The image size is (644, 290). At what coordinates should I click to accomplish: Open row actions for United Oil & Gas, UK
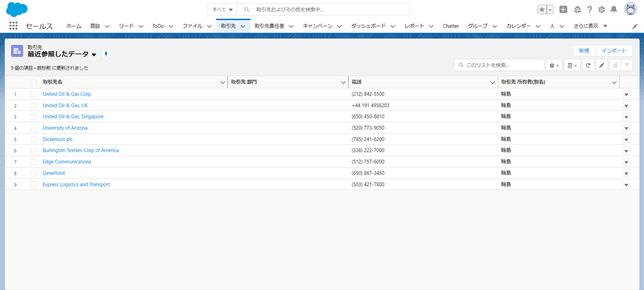pyautogui.click(x=626, y=106)
